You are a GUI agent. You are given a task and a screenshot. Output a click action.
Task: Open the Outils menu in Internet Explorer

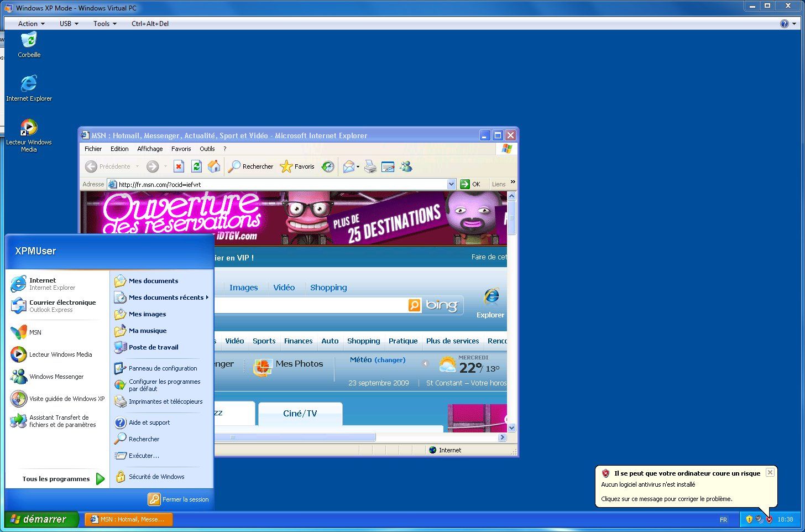[x=207, y=148]
